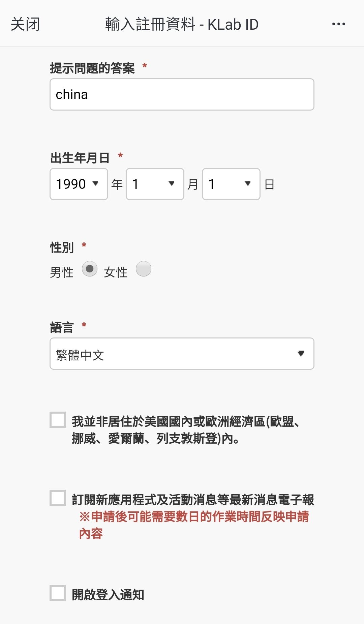Image resolution: width=364 pixels, height=624 pixels.
Task: Click the 女性 gender label
Action: point(116,272)
